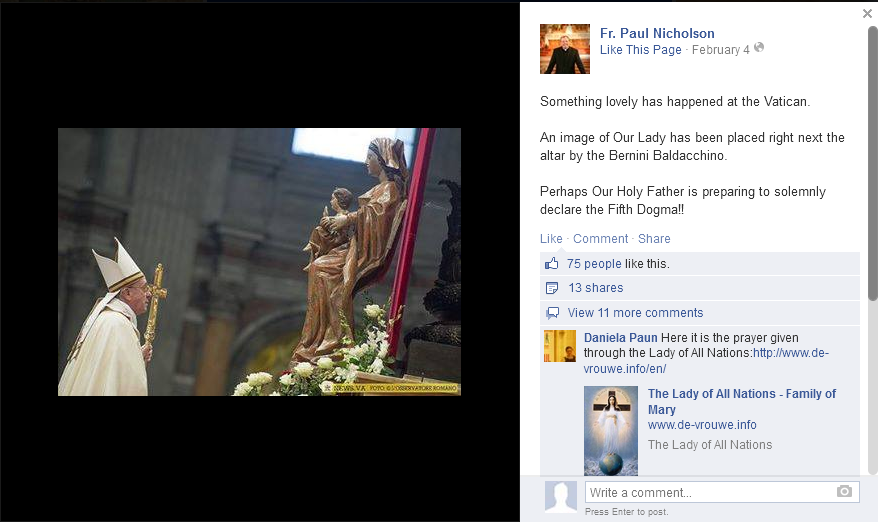Screen dimensions: 878x522
Task: Follow the de-vrouwe.info/en link in the comment
Action: coord(706,361)
